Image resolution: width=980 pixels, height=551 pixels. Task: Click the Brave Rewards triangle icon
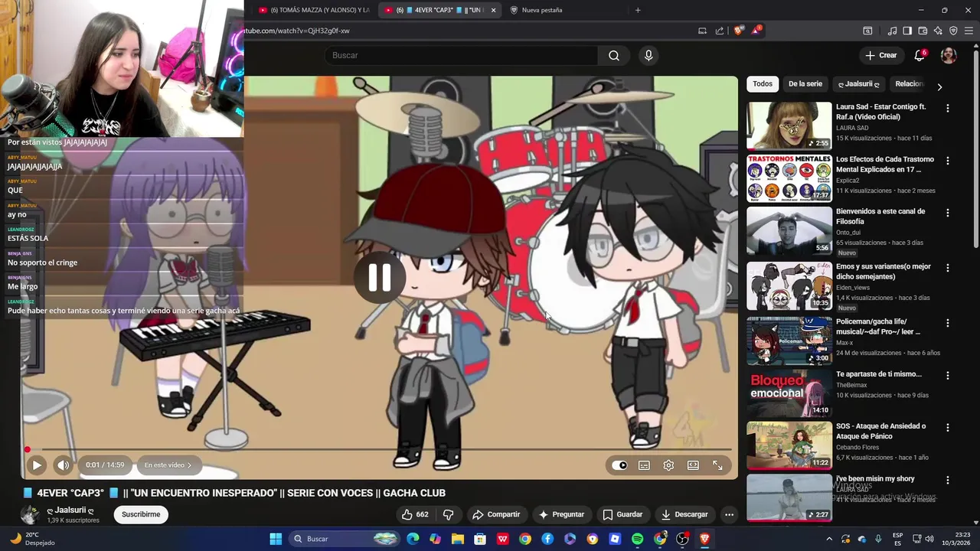tap(756, 31)
